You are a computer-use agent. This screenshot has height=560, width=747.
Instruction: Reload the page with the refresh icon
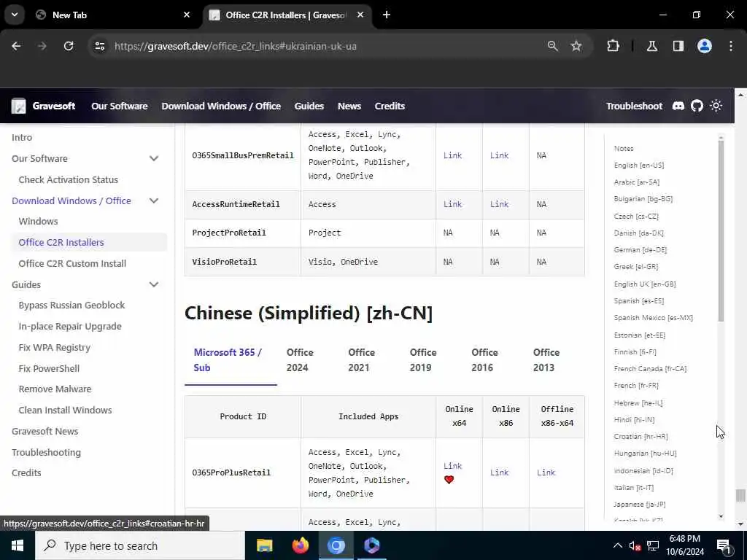coord(69,46)
